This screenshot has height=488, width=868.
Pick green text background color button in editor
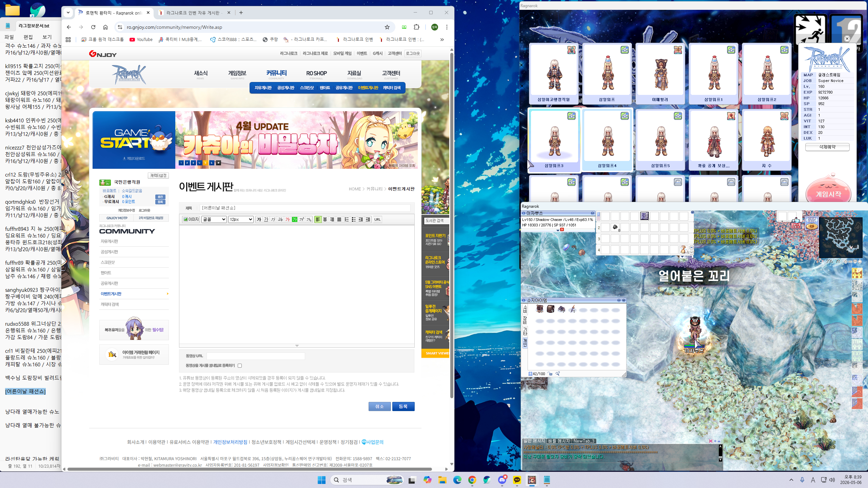pos(295,219)
